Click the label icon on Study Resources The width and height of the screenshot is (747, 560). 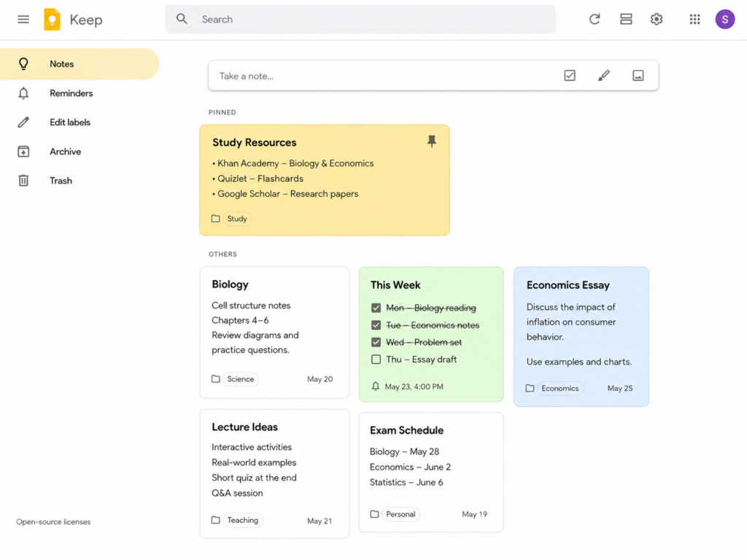(x=216, y=219)
